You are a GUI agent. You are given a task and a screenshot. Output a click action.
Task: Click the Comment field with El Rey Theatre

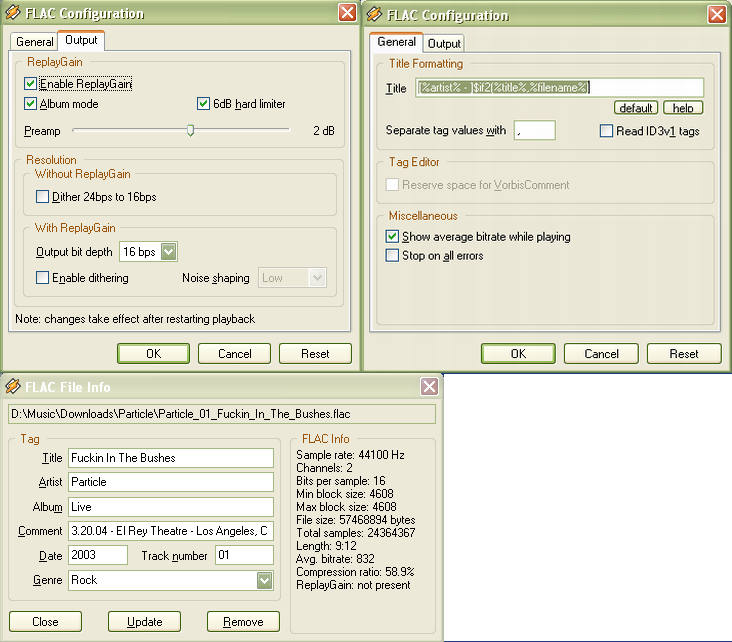click(x=171, y=531)
